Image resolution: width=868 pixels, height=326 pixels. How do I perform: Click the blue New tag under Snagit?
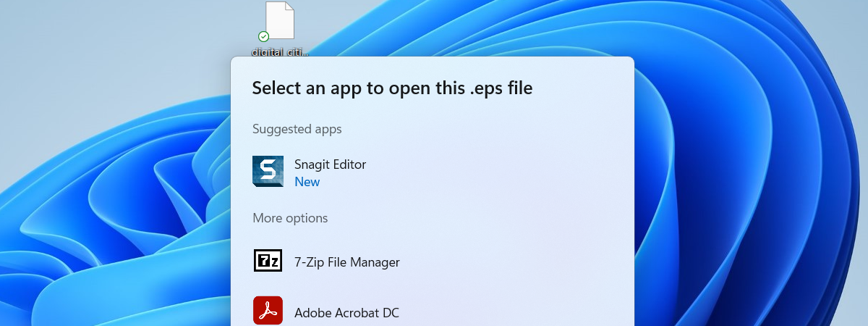[x=307, y=182]
